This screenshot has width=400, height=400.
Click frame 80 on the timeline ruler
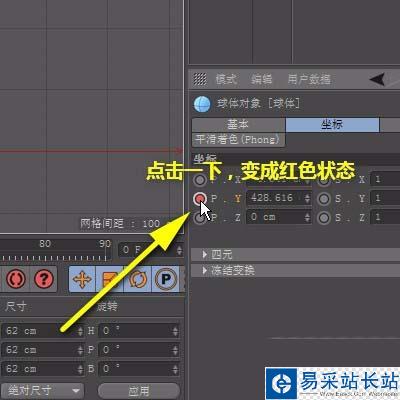pyautogui.click(x=45, y=244)
